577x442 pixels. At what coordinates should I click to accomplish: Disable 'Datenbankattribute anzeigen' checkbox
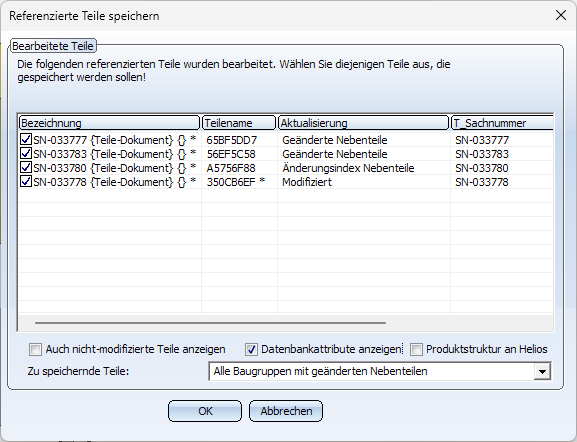click(251, 349)
